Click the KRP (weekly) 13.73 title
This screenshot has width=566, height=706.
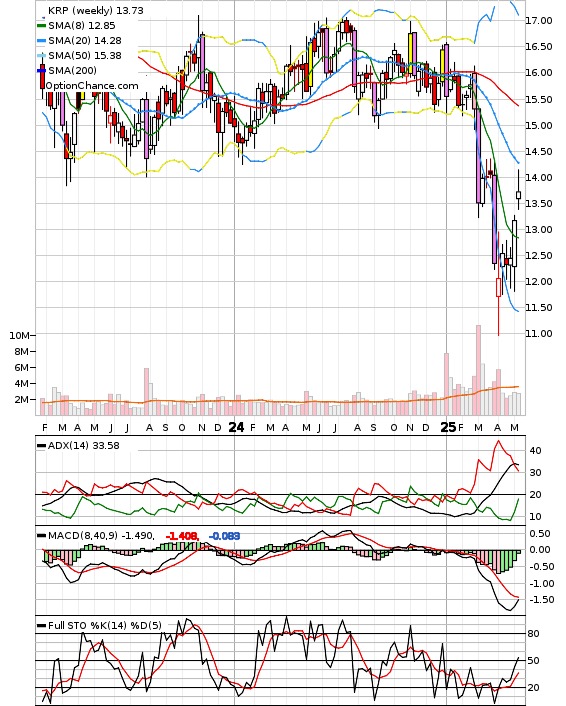95,10
